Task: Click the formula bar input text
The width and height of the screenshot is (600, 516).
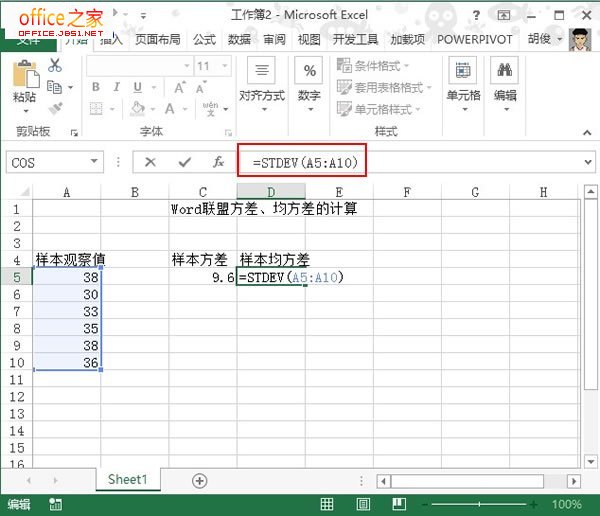Action: [305, 163]
